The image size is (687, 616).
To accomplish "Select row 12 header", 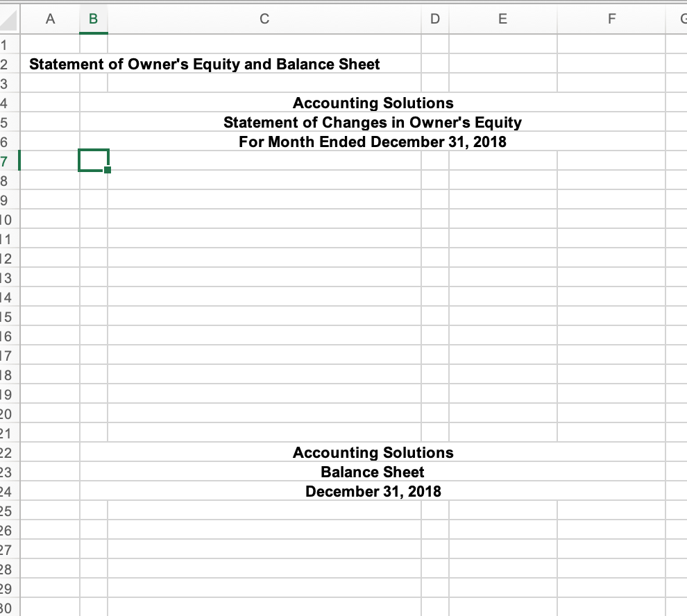I will [x=9, y=258].
